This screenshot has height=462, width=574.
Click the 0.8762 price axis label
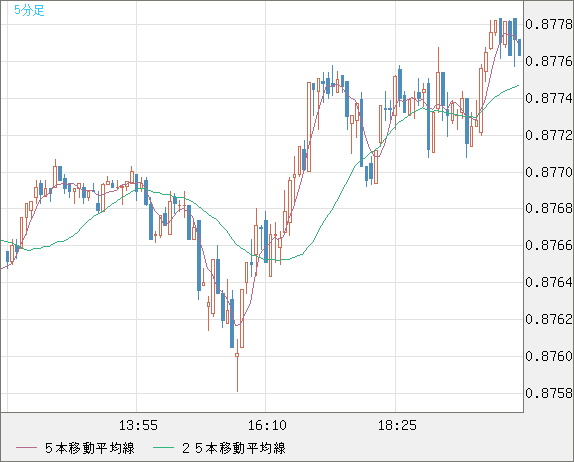549,319
